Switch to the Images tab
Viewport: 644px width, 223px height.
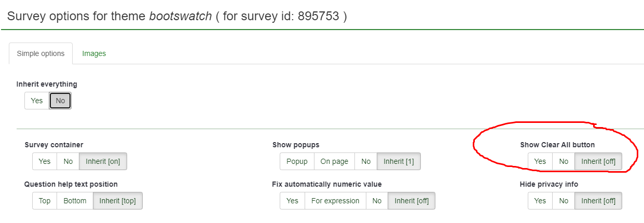pyautogui.click(x=94, y=53)
